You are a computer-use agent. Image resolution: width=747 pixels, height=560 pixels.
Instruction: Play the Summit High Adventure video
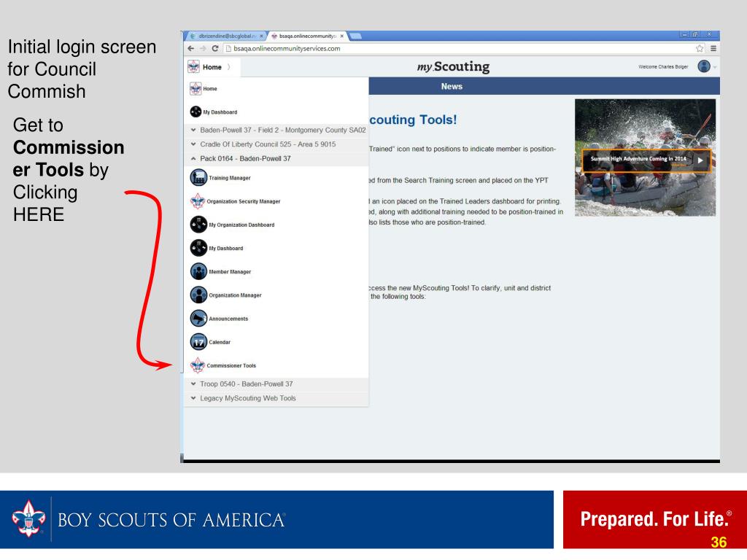click(700, 160)
